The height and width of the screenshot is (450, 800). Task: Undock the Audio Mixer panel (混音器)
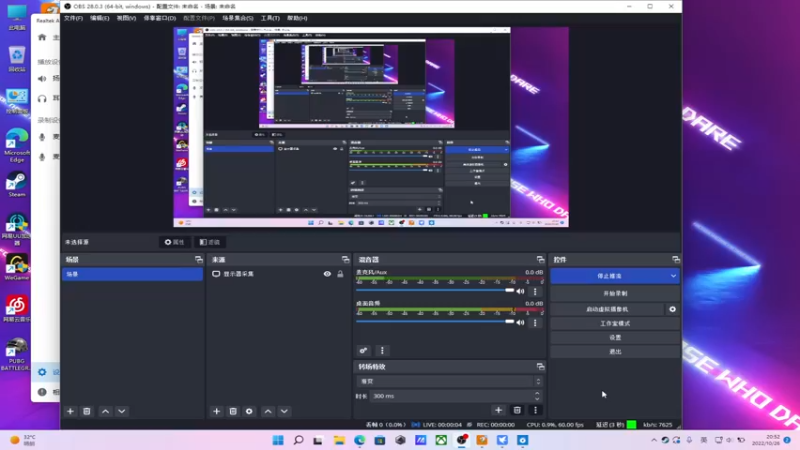[x=540, y=260]
